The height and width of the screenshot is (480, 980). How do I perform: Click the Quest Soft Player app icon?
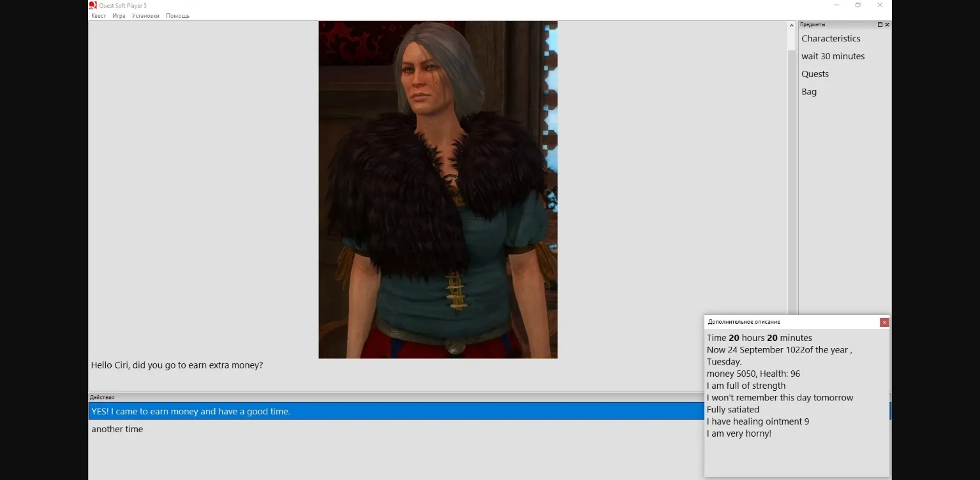(x=93, y=5)
